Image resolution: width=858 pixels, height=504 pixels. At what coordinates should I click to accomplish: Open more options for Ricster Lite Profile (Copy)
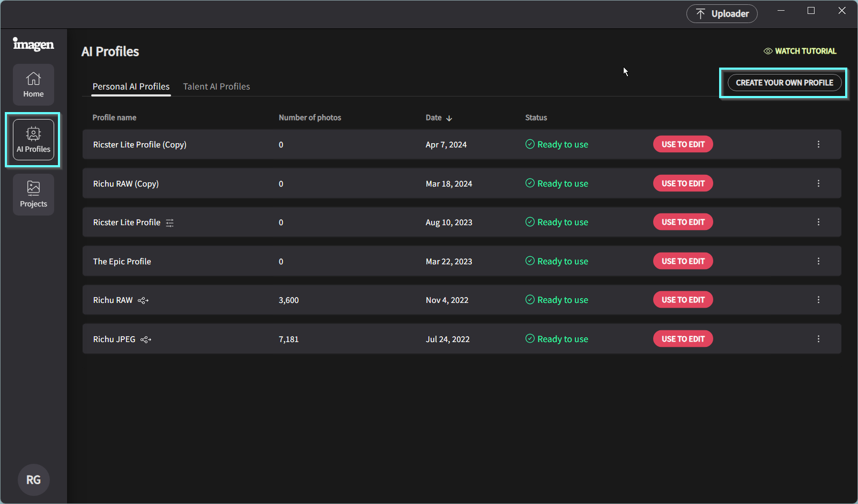818,144
